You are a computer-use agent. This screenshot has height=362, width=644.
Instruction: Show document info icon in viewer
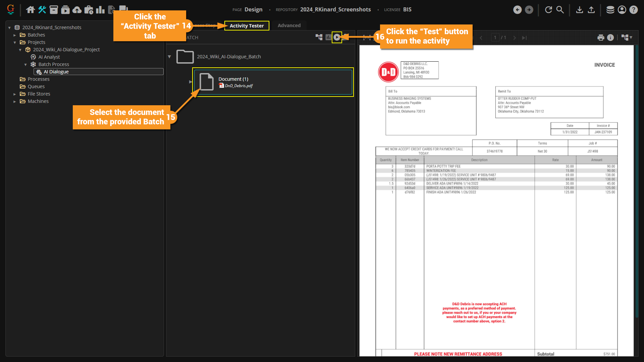[610, 38]
